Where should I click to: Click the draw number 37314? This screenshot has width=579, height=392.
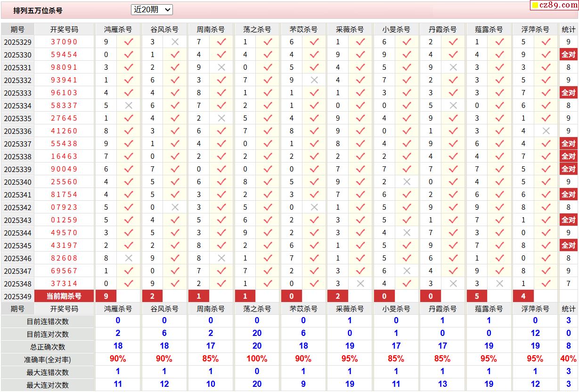tap(64, 284)
